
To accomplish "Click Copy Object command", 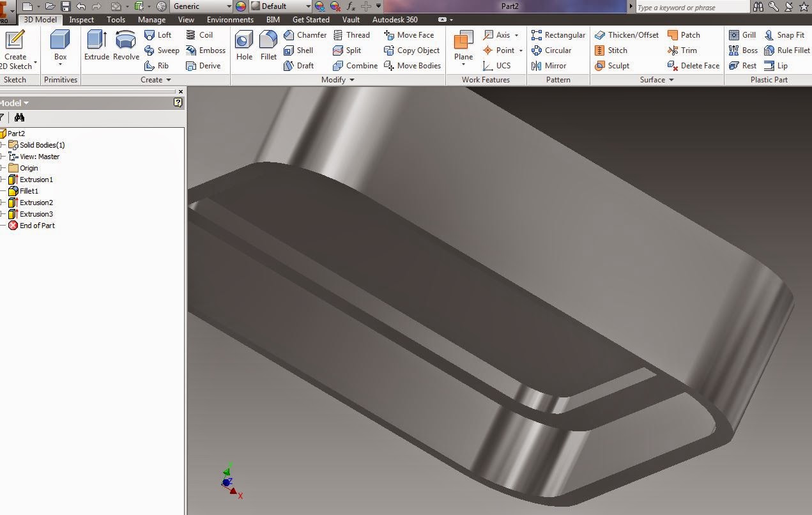I will click(411, 50).
